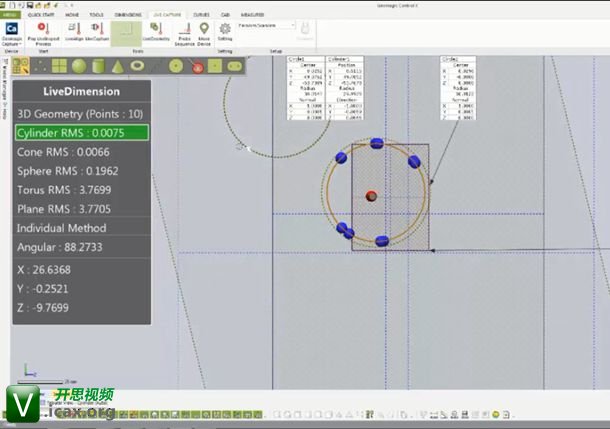The height and width of the screenshot is (429, 610).
Task: Open the Setup combo box in ribbon
Action: pyautogui.click(x=266, y=25)
